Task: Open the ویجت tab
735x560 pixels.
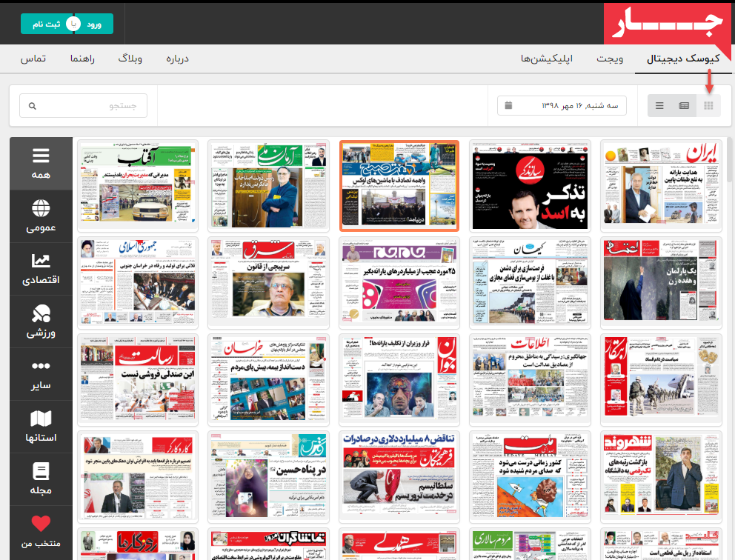Action: click(610, 59)
